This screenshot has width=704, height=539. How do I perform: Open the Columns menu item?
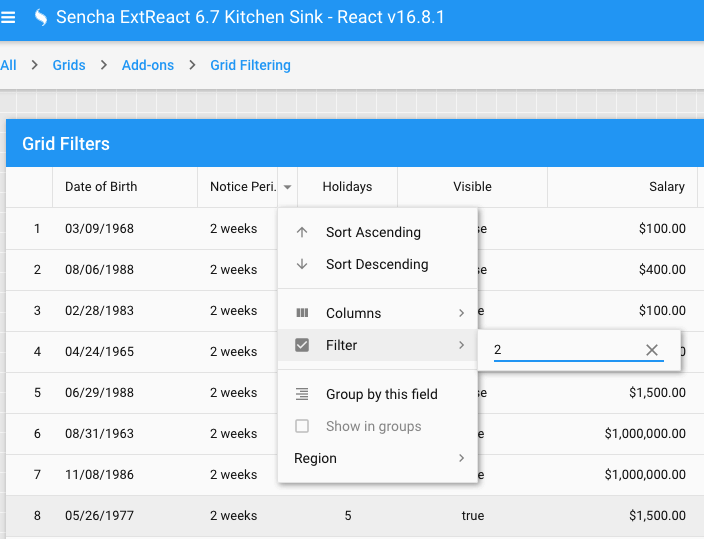[x=377, y=313]
